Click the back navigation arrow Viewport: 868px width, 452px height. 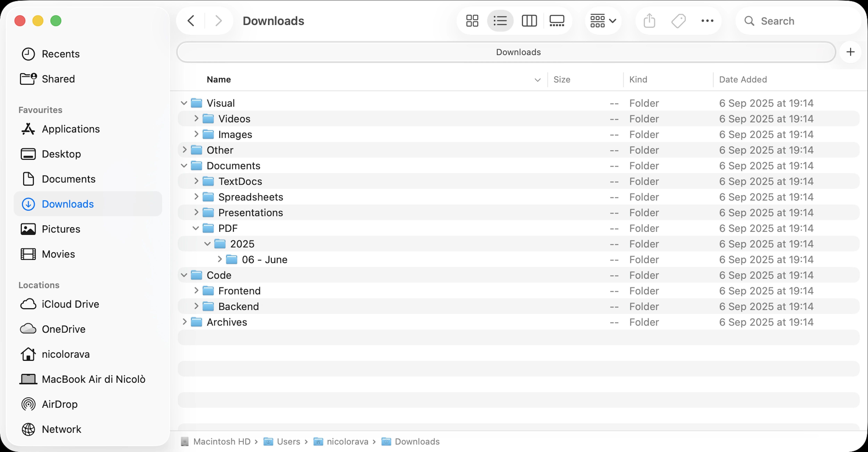tap(191, 21)
